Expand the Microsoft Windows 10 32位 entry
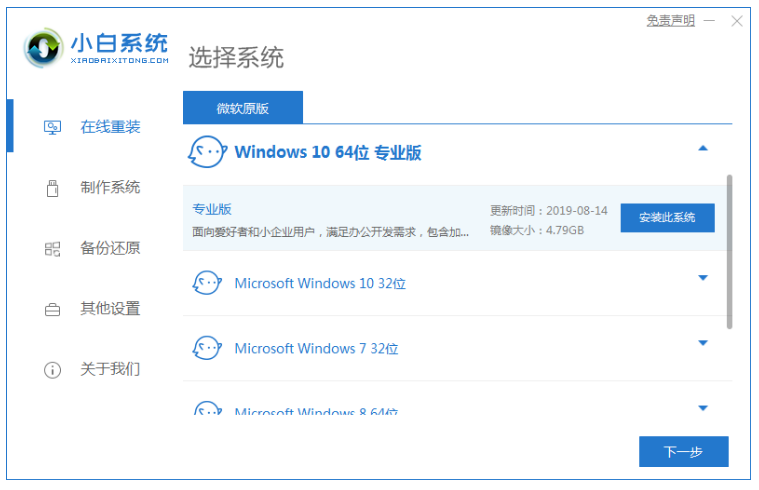This screenshot has width=759, height=490. pyautogui.click(x=702, y=278)
